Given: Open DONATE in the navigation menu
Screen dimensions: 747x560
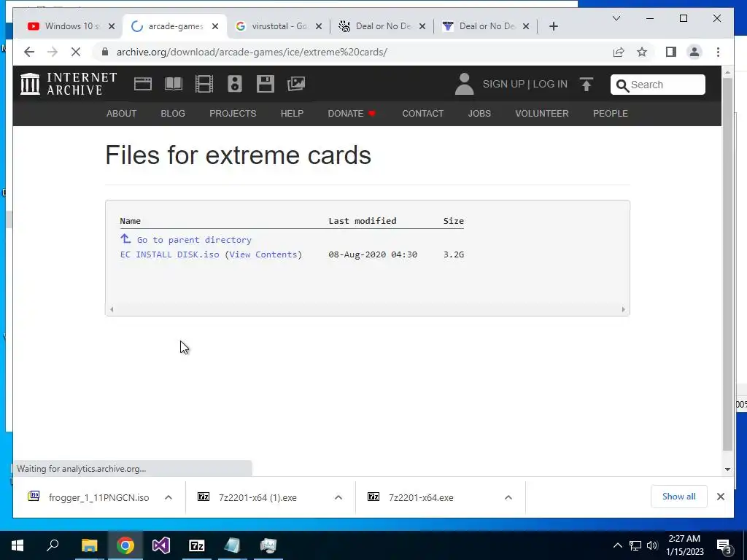Looking at the screenshot, I should click(x=352, y=113).
